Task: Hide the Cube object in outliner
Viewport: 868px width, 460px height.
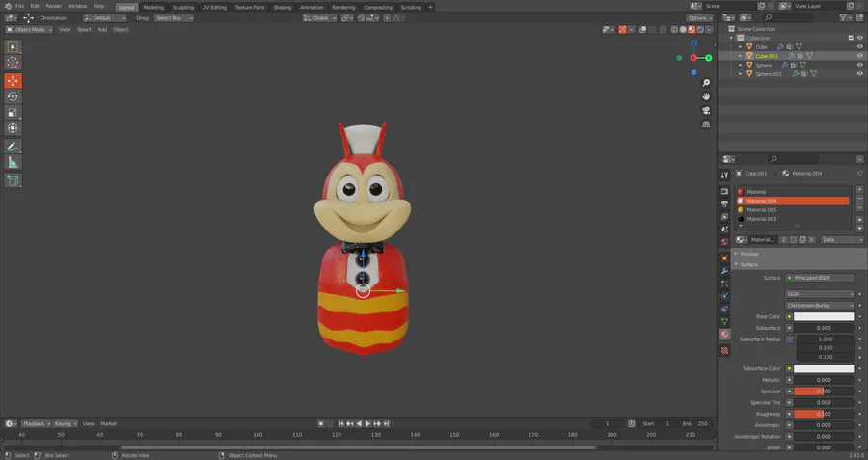Action: pos(859,47)
